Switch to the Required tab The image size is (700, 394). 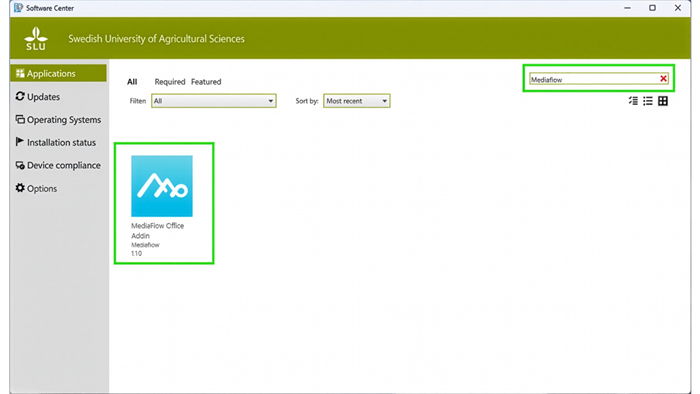point(170,82)
